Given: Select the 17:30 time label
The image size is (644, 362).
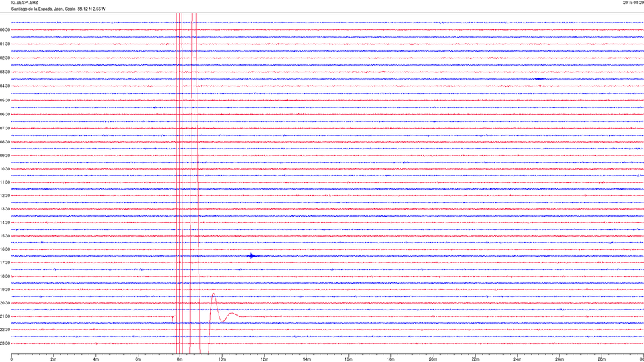Looking at the screenshot, I should tap(5, 263).
